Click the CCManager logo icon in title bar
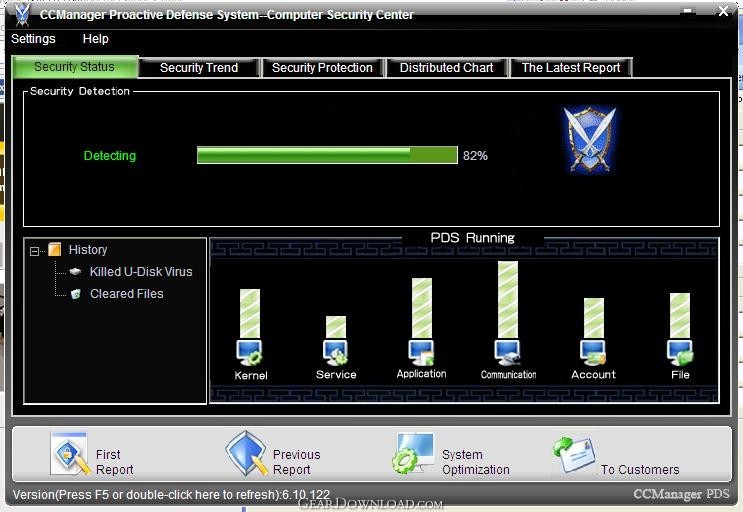Image resolution: width=743 pixels, height=512 pixels. point(22,15)
